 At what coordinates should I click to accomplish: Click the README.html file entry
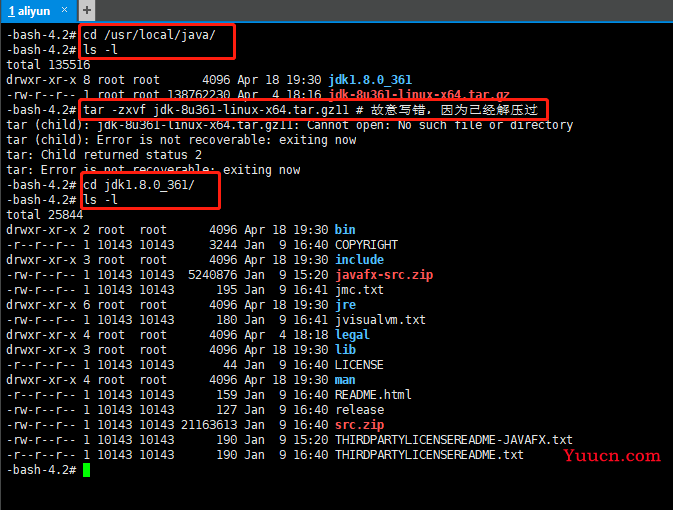click(x=373, y=395)
